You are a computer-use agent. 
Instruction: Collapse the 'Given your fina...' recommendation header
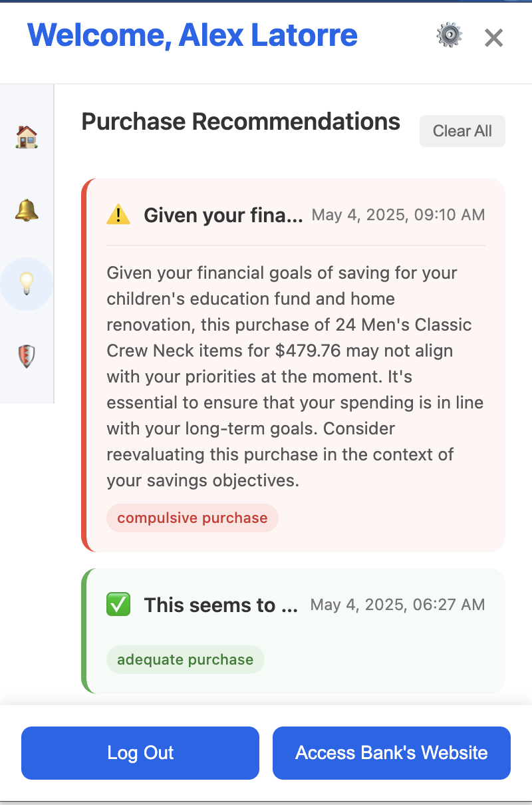click(x=223, y=215)
